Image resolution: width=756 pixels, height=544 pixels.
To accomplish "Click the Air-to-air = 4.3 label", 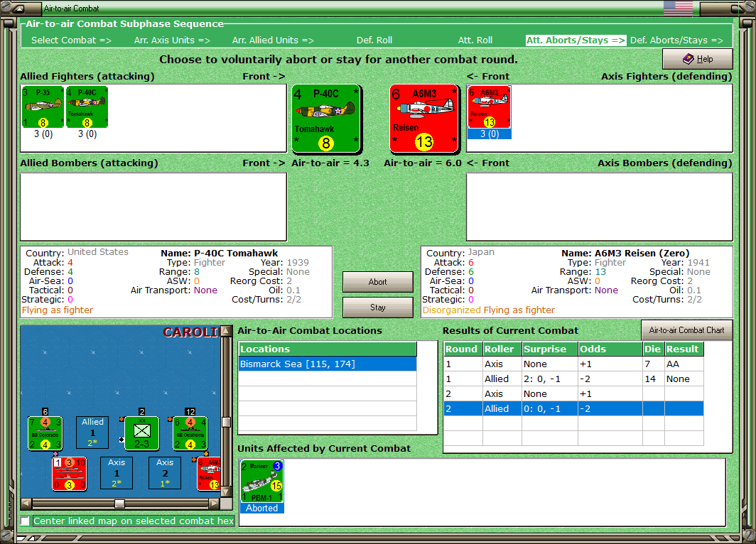I will click(330, 163).
